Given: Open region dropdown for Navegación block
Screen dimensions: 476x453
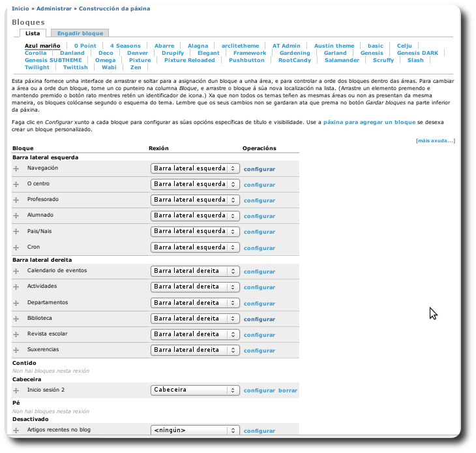Looking at the screenshot, I should point(195,168).
